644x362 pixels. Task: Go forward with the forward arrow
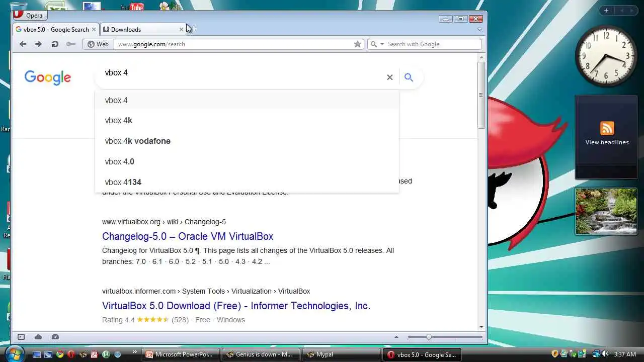tap(38, 44)
